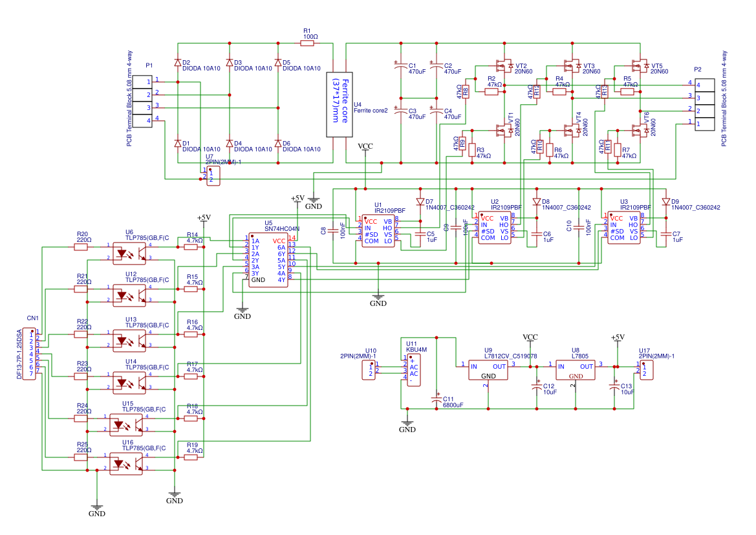Select the U11 KBU4M bridge rectifier
Screen dimensions: 756x535
[414, 370]
